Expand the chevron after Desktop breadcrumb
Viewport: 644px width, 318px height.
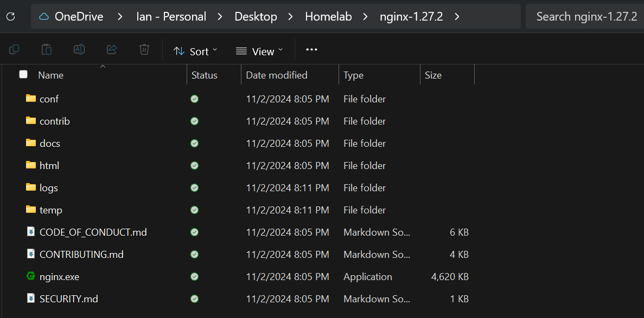point(291,16)
